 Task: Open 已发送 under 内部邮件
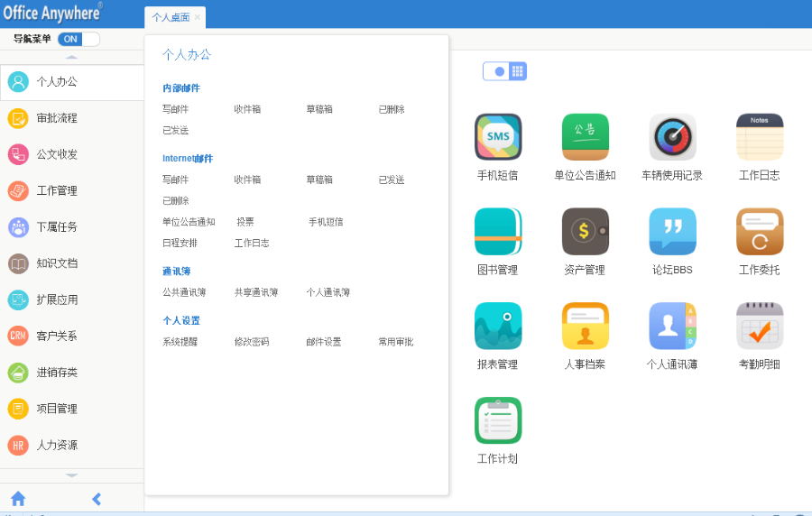176,131
